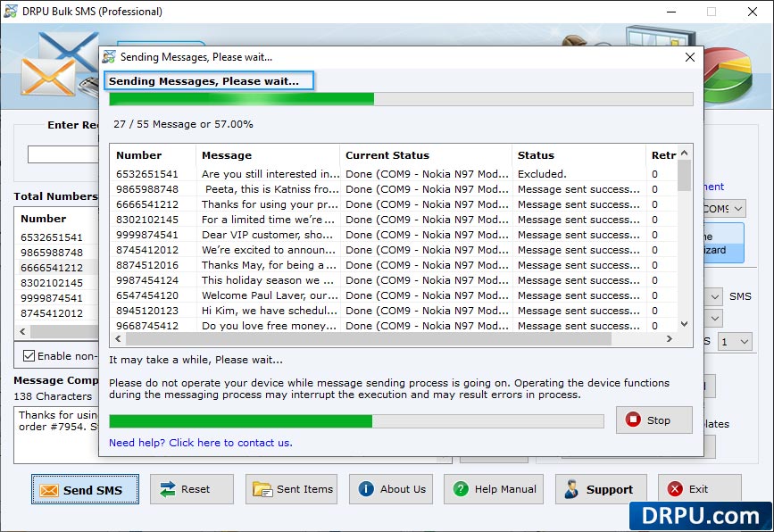Select row with number 8874512016
Image resolution: width=774 pixels, height=532 pixels.
point(395,265)
